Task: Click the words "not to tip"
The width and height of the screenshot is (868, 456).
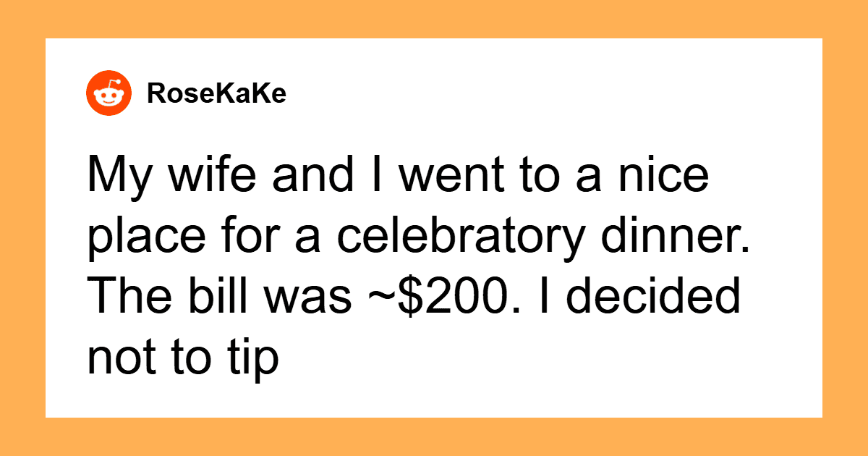Action: click(182, 360)
